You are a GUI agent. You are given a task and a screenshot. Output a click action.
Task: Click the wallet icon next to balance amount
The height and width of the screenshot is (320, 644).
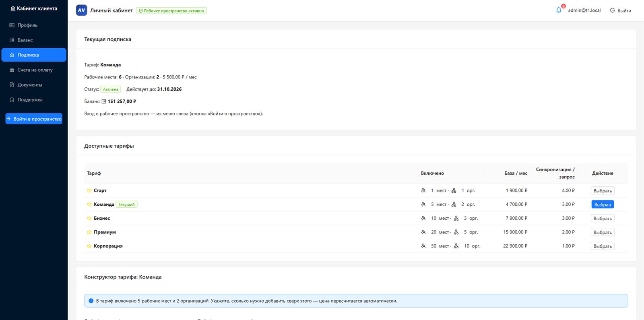pos(104,101)
